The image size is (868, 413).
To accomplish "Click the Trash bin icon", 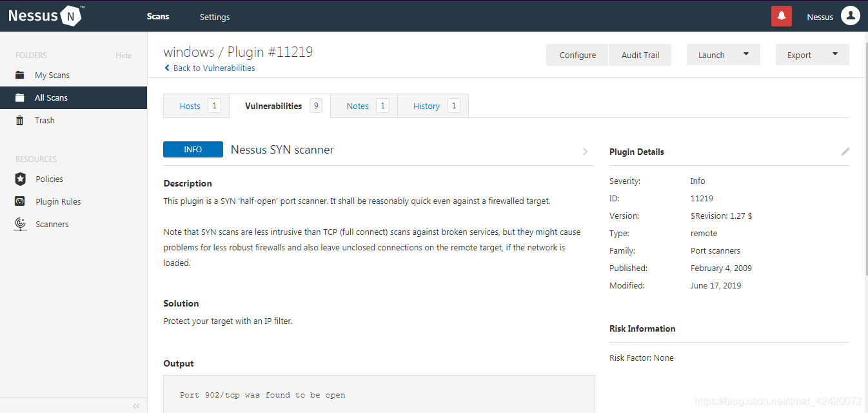I will click(20, 120).
